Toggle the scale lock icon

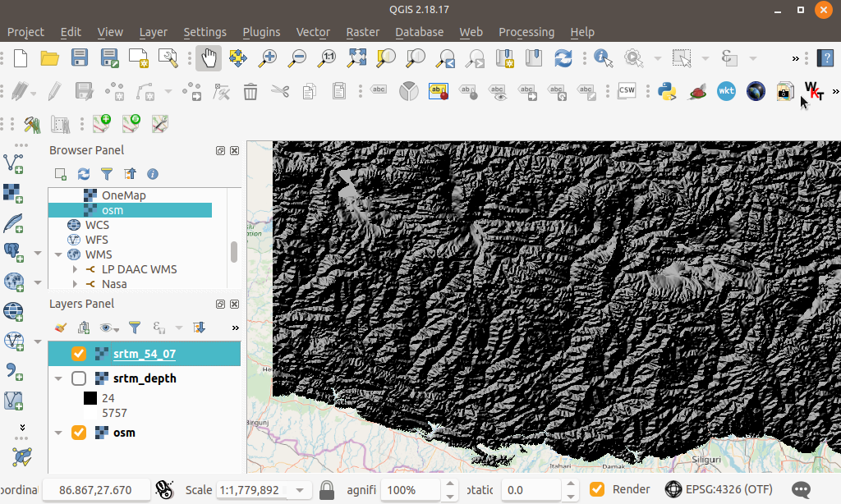(x=327, y=489)
